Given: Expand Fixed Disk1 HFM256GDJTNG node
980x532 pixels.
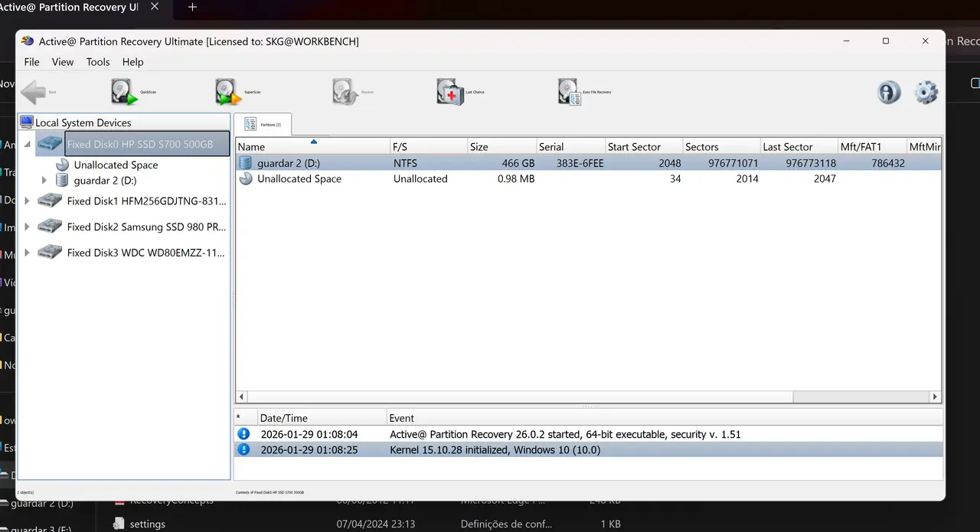Looking at the screenshot, I should click(x=28, y=201).
